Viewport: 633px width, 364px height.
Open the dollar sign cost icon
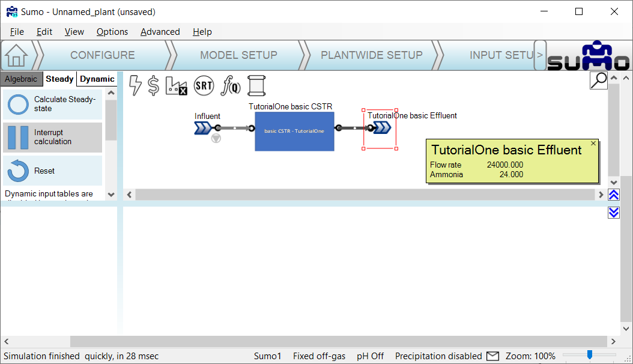pyautogui.click(x=154, y=86)
